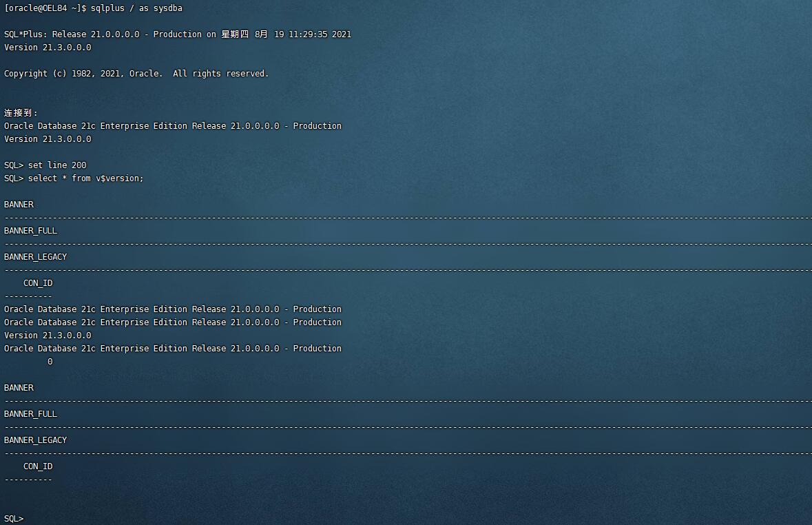Click the BANNER header that follows the '0' value

click(x=19, y=388)
